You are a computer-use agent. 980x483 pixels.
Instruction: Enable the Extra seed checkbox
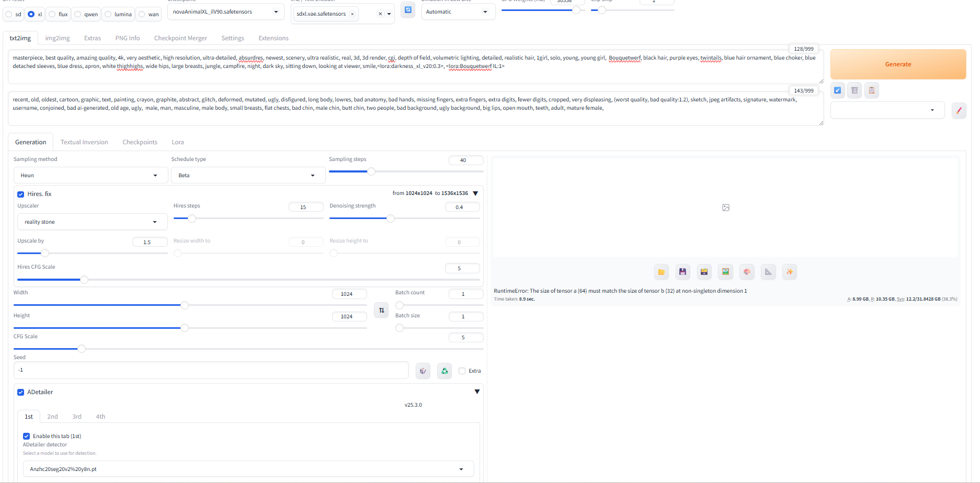point(462,371)
